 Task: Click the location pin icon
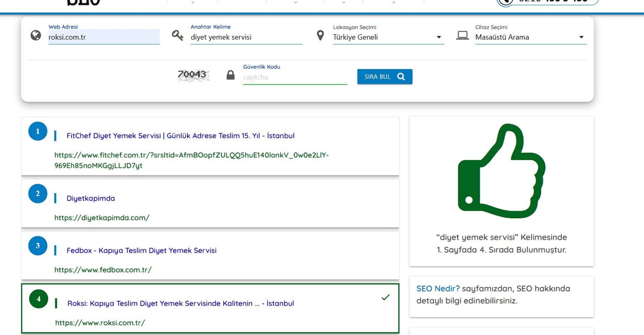[320, 36]
